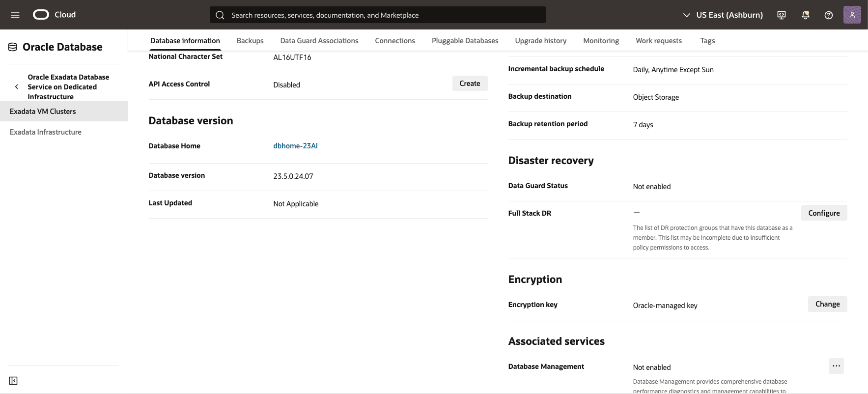Click the version value 23.5.0.24.07
Image resolution: width=868 pixels, height=394 pixels.
click(x=293, y=176)
